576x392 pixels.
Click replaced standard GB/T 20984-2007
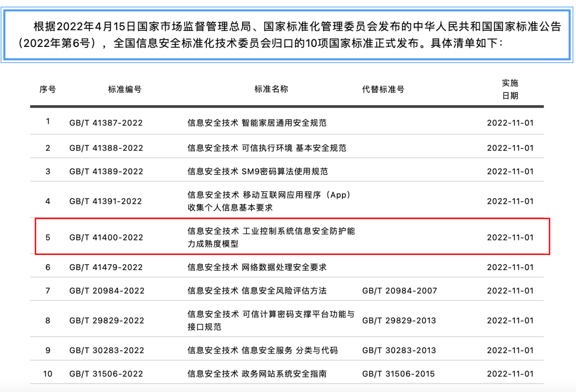(399, 291)
